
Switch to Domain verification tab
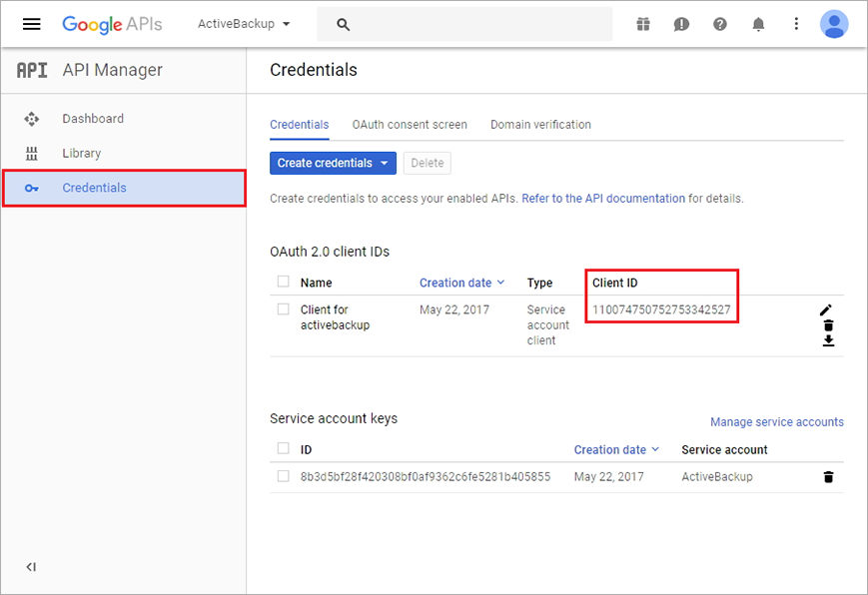[540, 125]
